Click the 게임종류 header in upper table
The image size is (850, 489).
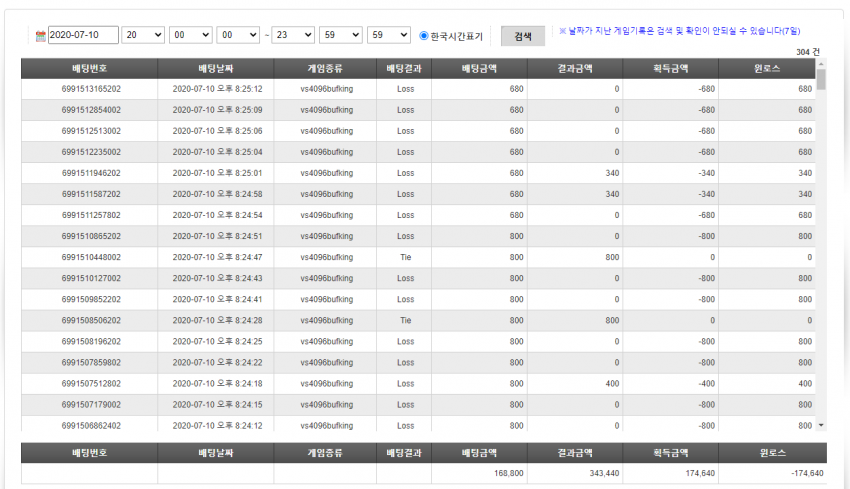(x=325, y=69)
